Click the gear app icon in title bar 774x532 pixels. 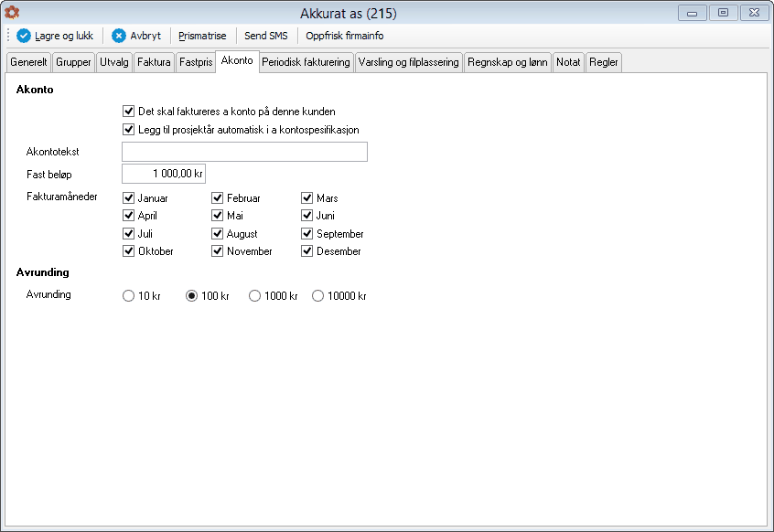click(12, 12)
